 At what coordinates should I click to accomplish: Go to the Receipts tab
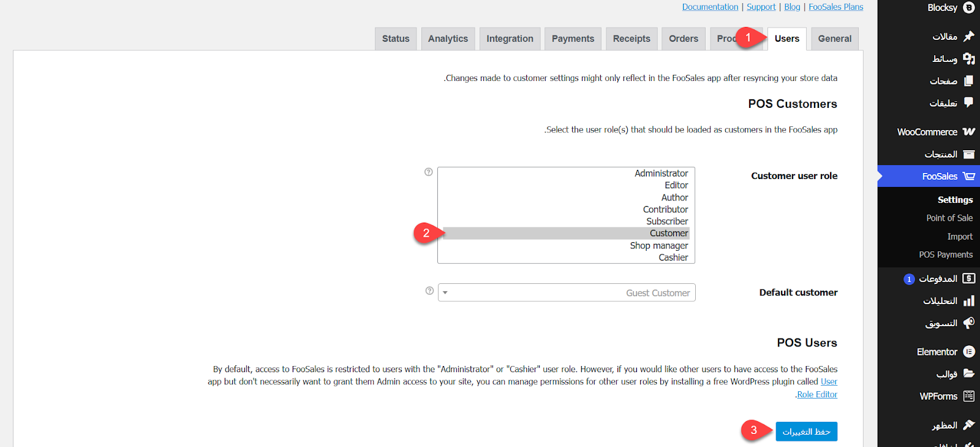pyautogui.click(x=631, y=39)
